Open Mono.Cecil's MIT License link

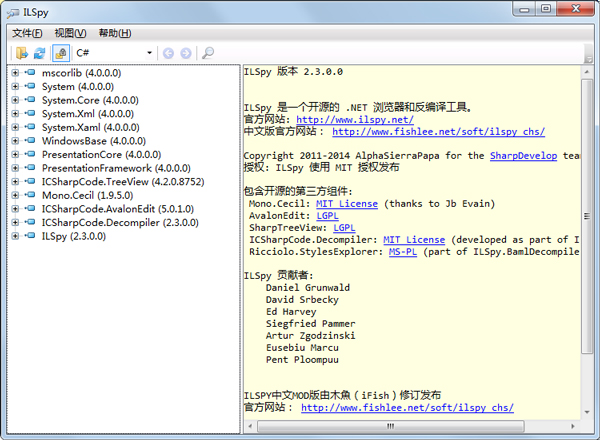click(347, 204)
